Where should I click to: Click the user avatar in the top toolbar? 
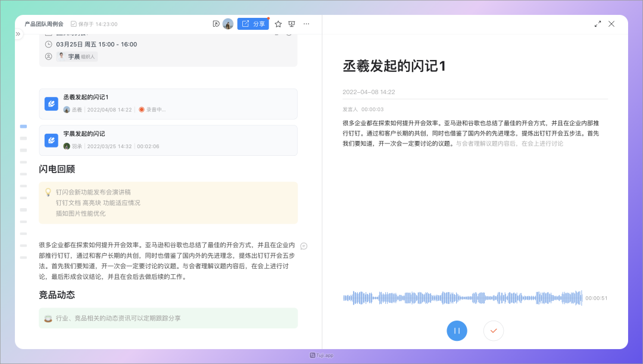[228, 24]
